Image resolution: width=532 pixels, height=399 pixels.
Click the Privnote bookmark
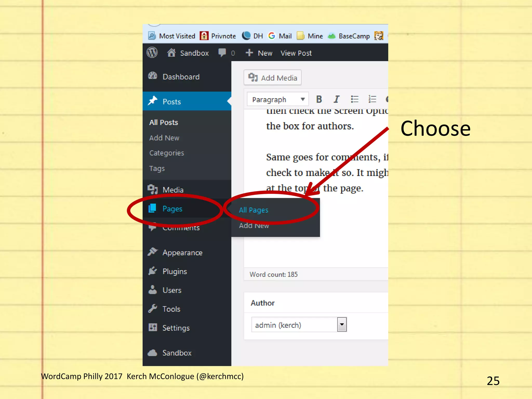point(218,36)
